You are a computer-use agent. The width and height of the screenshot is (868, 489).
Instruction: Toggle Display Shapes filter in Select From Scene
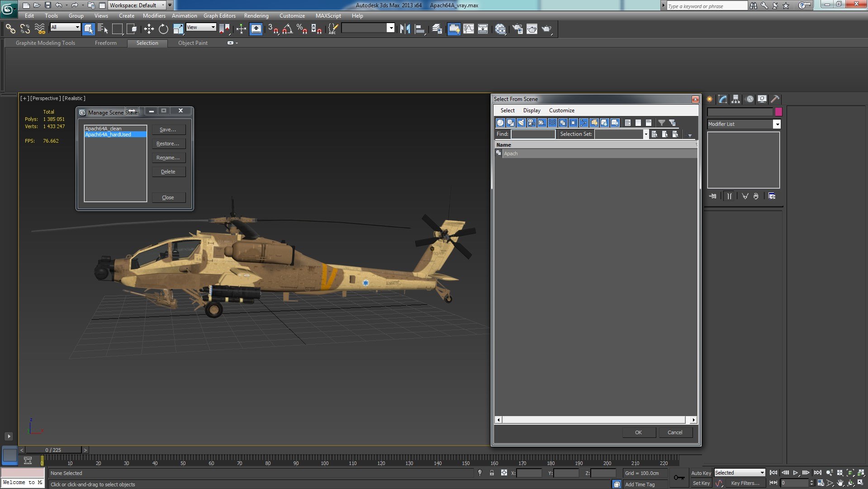pyautogui.click(x=511, y=123)
